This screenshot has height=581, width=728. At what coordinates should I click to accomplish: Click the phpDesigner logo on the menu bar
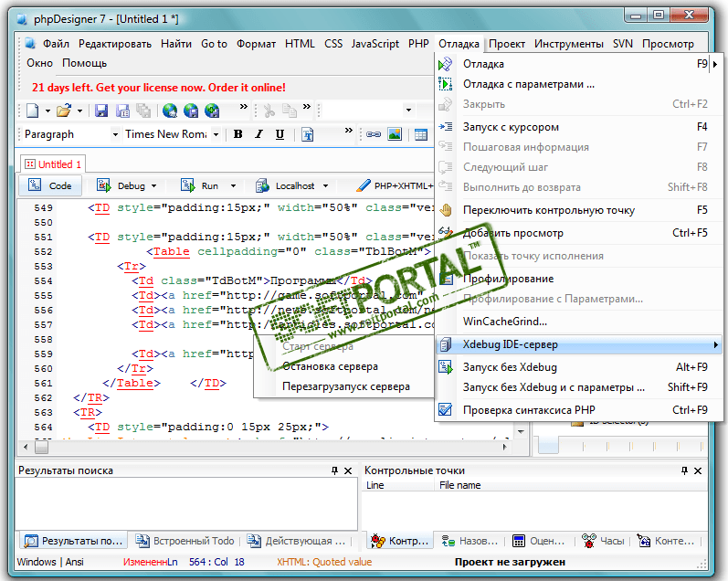click(x=31, y=44)
